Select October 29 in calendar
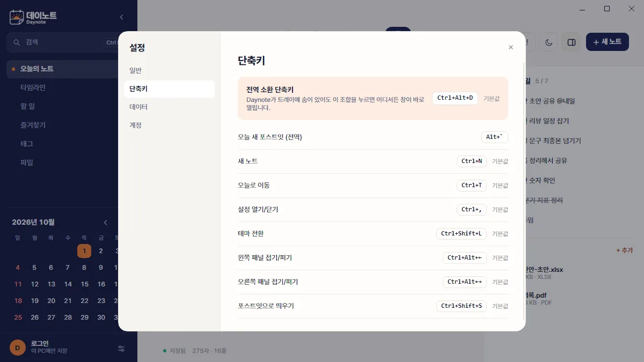 point(84,317)
